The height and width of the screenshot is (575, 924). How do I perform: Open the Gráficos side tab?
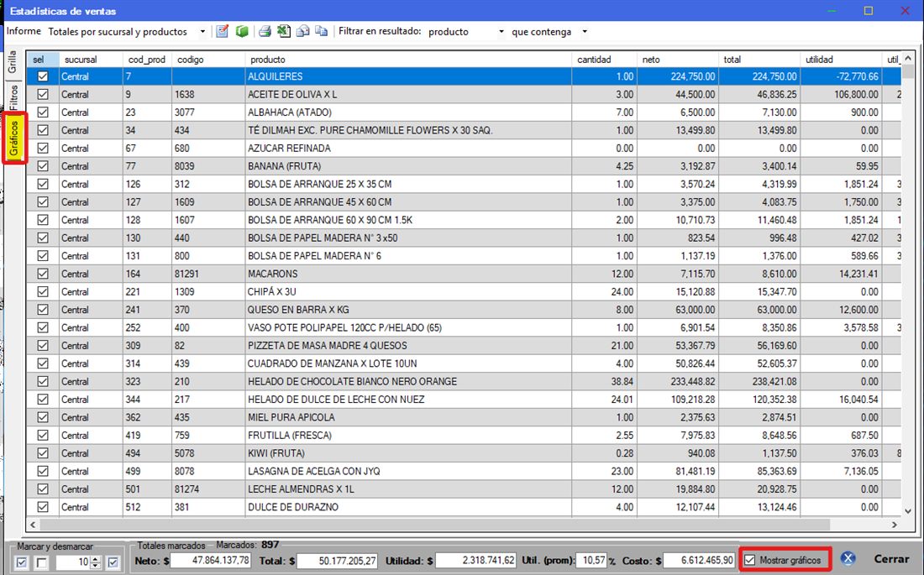click(x=13, y=139)
